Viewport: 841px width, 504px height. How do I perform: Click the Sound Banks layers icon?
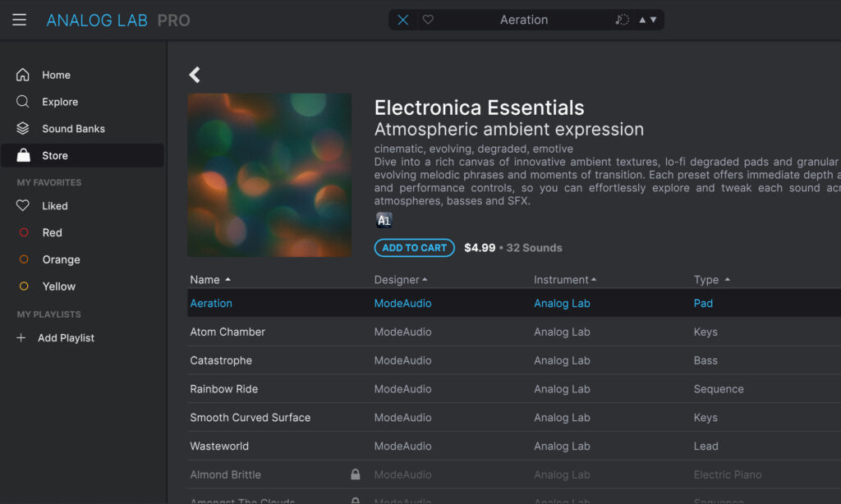[22, 128]
